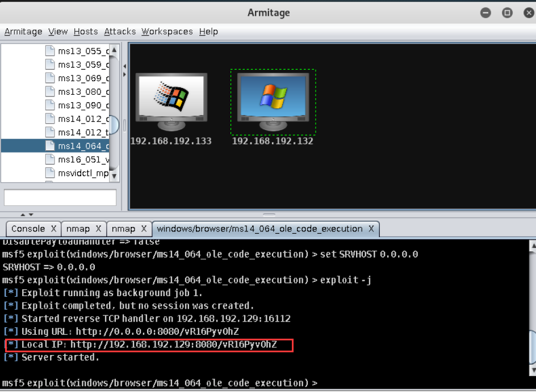Select module ms13_069 in tree
Viewport: 536px width, 392px height.
point(83,78)
